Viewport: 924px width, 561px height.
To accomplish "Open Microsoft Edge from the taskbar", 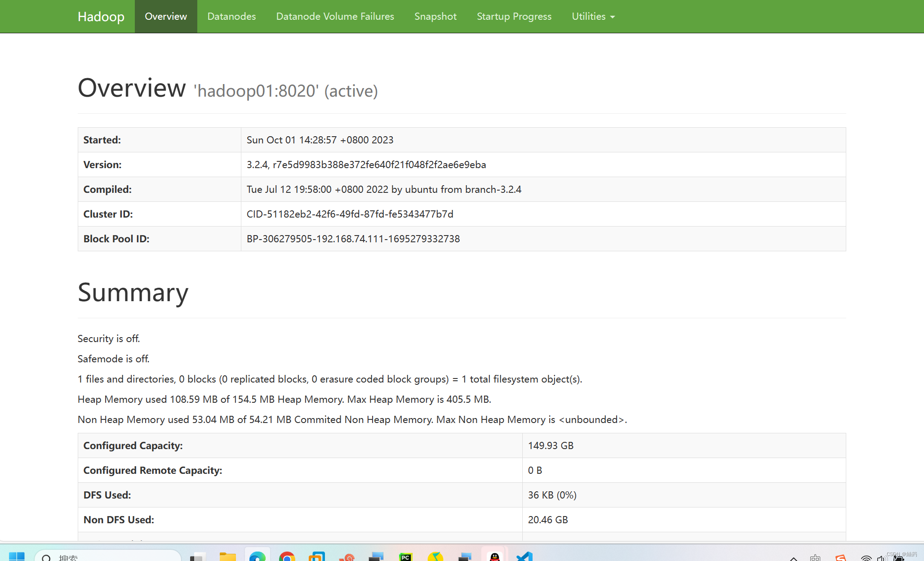I will [258, 556].
